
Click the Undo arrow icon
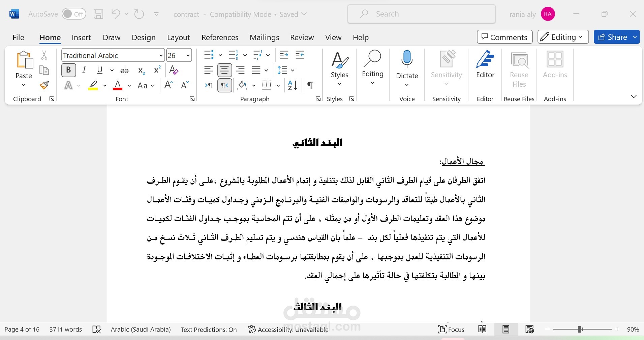pyautogui.click(x=116, y=14)
